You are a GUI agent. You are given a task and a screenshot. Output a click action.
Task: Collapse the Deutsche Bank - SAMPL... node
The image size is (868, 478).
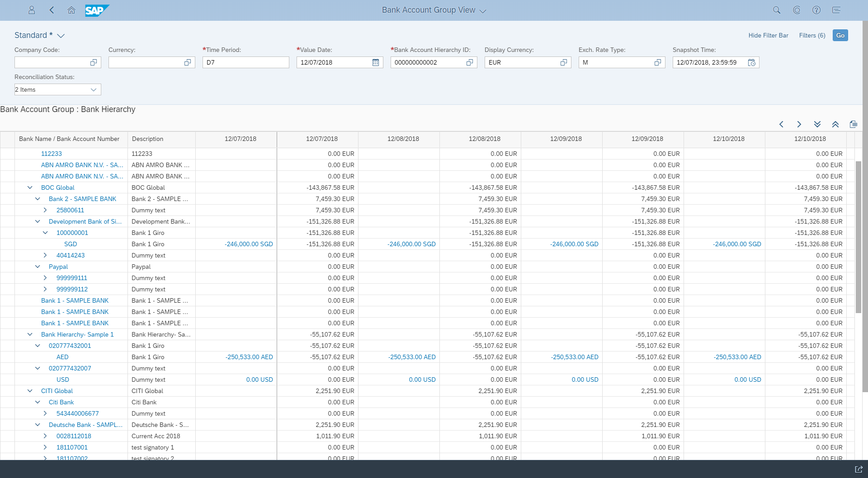[x=38, y=425]
